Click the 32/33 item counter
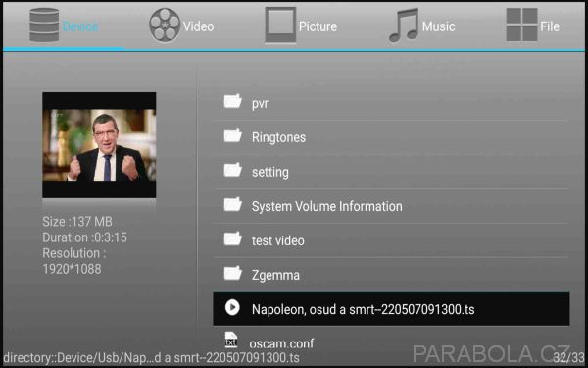 coord(568,357)
